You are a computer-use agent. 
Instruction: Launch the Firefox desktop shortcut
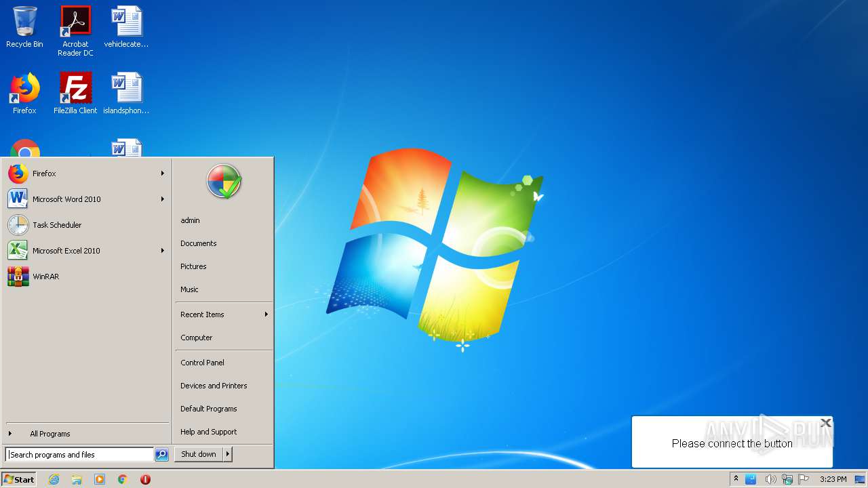coord(24,94)
